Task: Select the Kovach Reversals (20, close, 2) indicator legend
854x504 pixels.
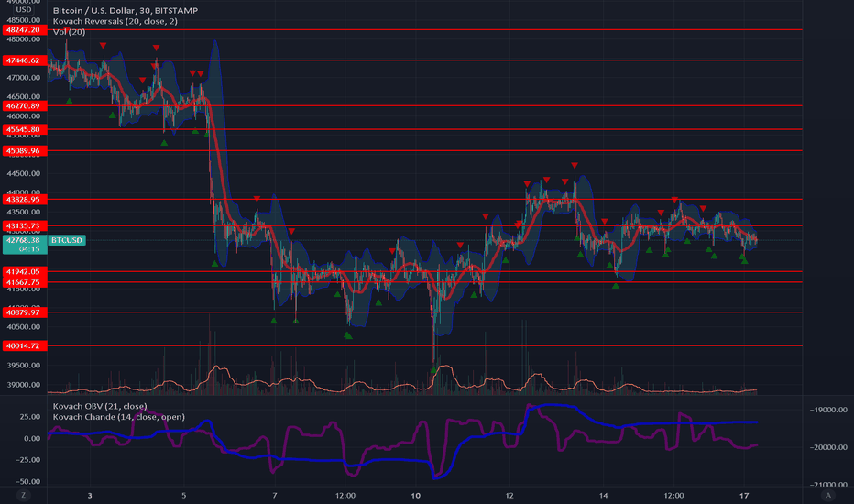Action: [115, 21]
